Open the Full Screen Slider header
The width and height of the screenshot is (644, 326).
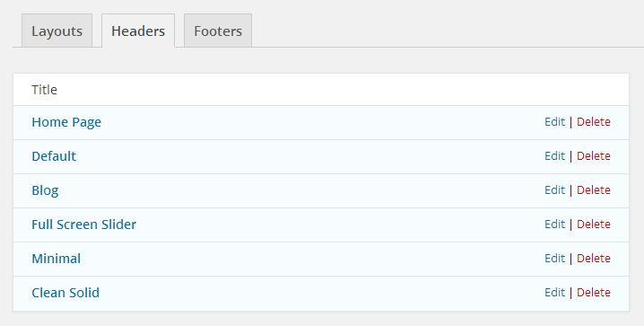click(83, 225)
